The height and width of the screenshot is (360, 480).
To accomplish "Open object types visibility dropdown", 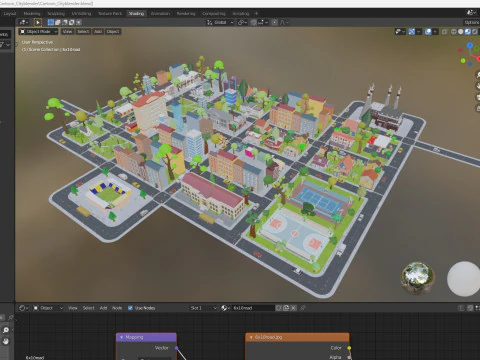I will (x=400, y=32).
